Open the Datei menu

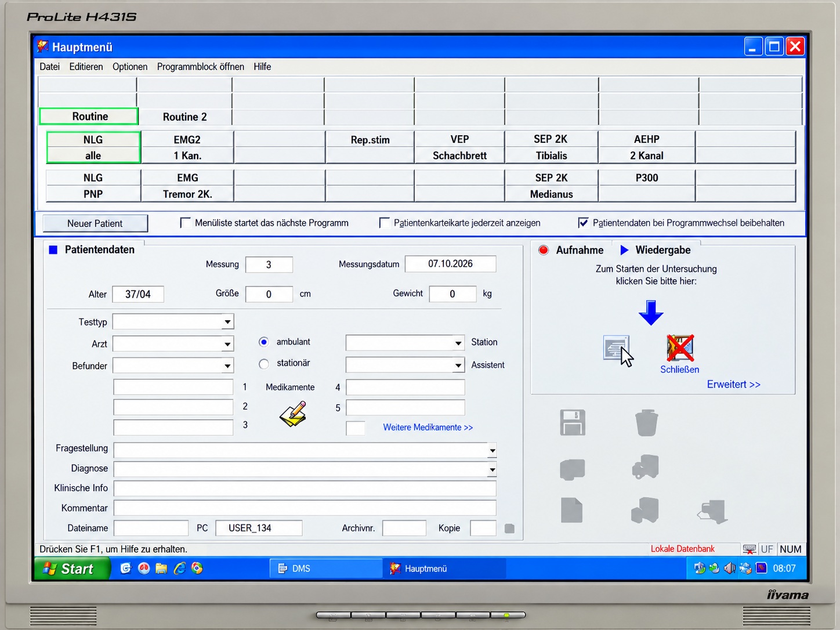[x=49, y=67]
